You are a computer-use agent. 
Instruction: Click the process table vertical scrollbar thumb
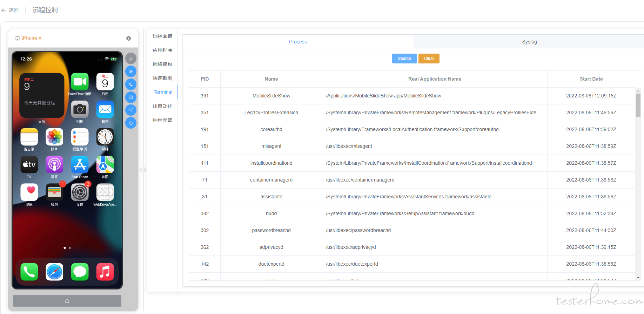[x=638, y=105]
